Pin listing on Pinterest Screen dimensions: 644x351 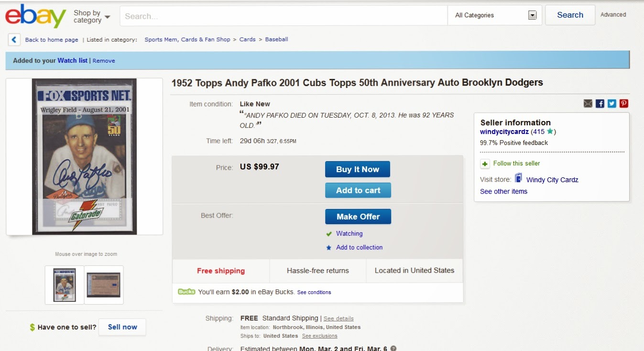pyautogui.click(x=624, y=103)
